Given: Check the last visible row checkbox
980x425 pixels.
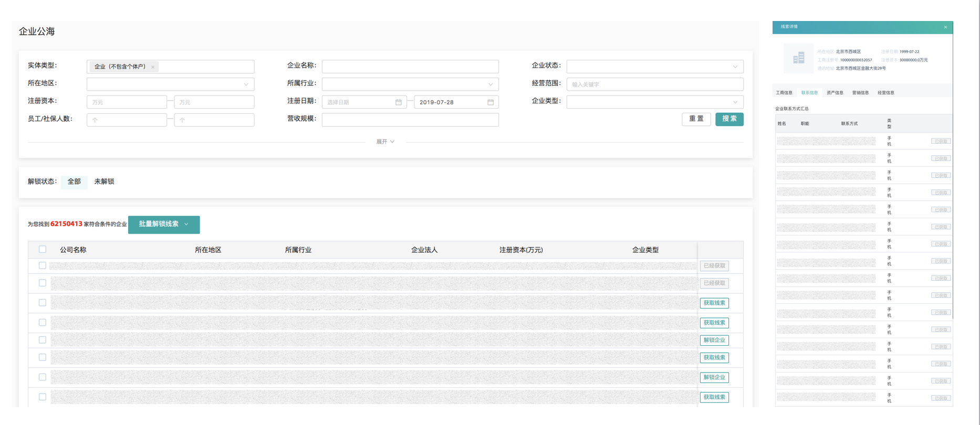Looking at the screenshot, I should click(43, 397).
